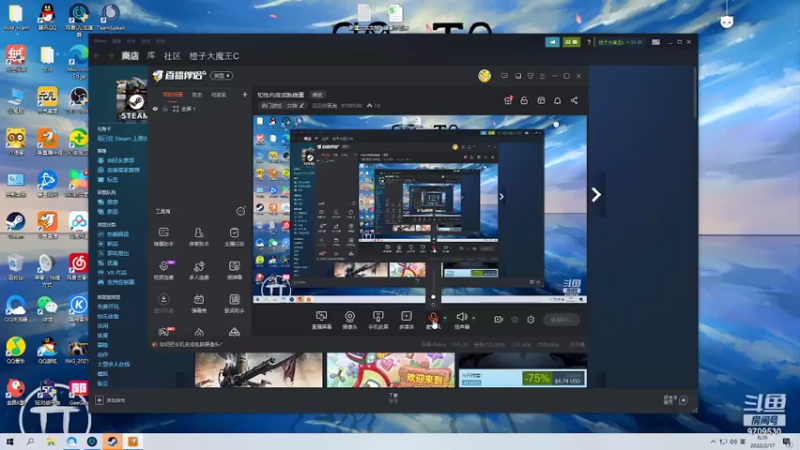Open Steam from Windows taskbar
800x450 pixels.
[x=112, y=442]
